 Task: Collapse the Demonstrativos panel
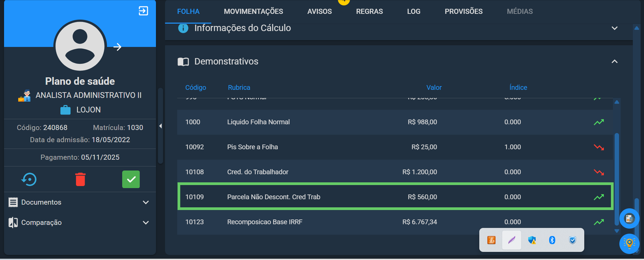pos(615,61)
